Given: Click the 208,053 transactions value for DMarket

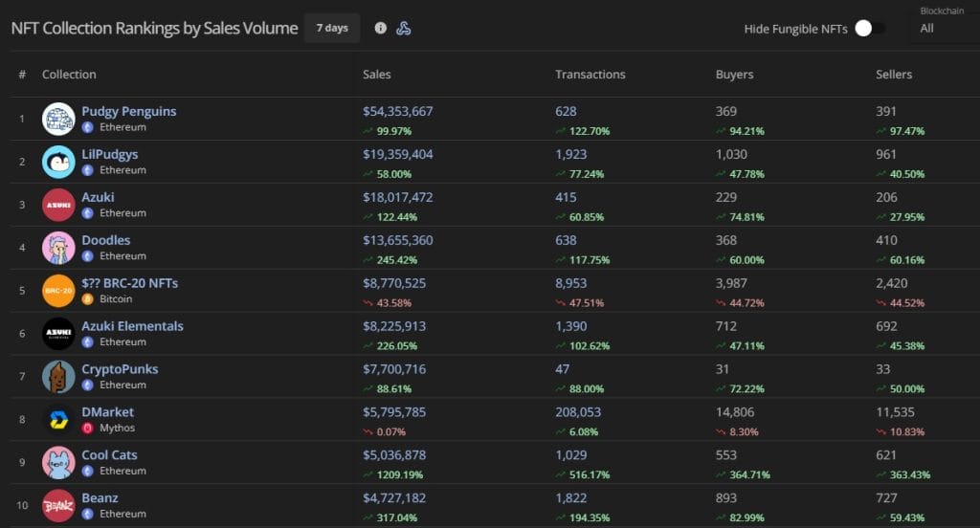Looking at the screenshot, I should tap(578, 412).
